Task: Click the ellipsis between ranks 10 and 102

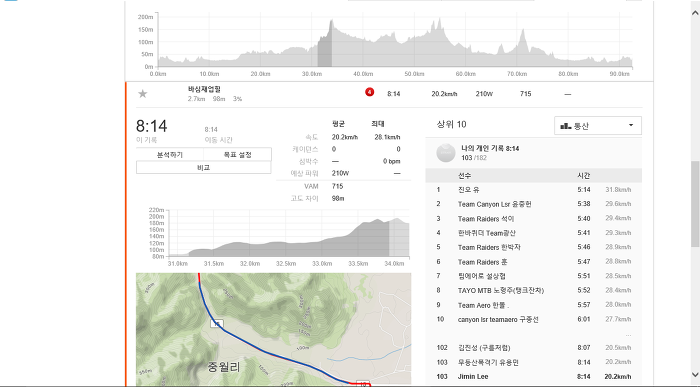Action: click(x=628, y=335)
